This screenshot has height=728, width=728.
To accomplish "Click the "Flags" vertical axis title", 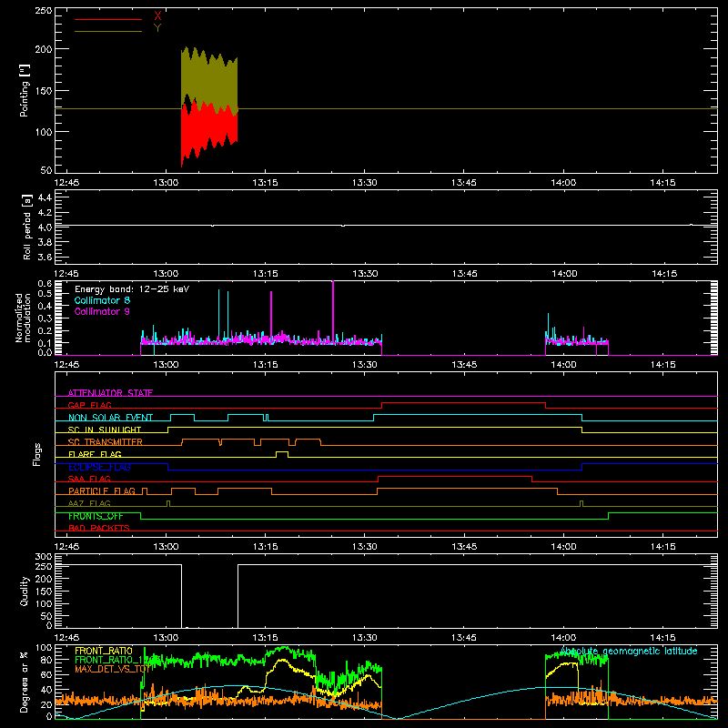I will coord(36,454).
